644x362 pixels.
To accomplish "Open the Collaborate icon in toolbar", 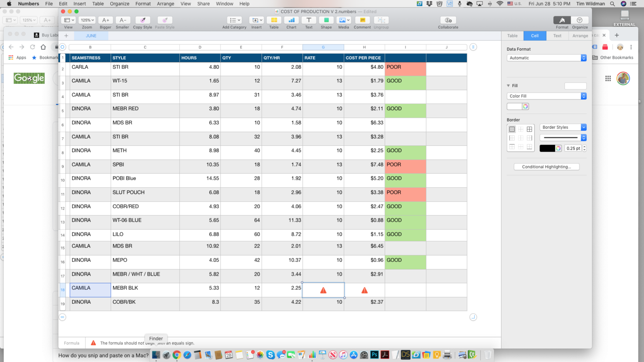I will click(x=448, y=21).
